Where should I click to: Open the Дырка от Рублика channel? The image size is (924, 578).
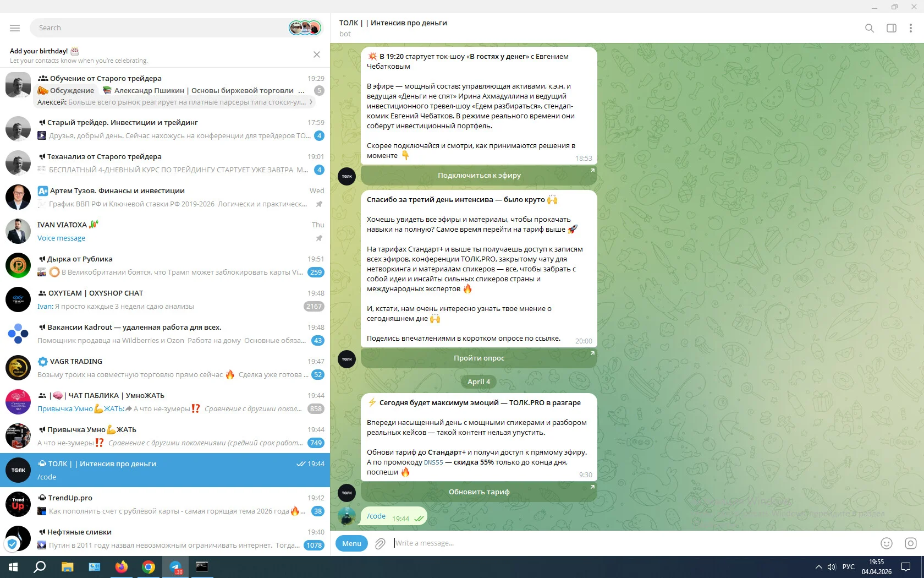tap(165, 265)
